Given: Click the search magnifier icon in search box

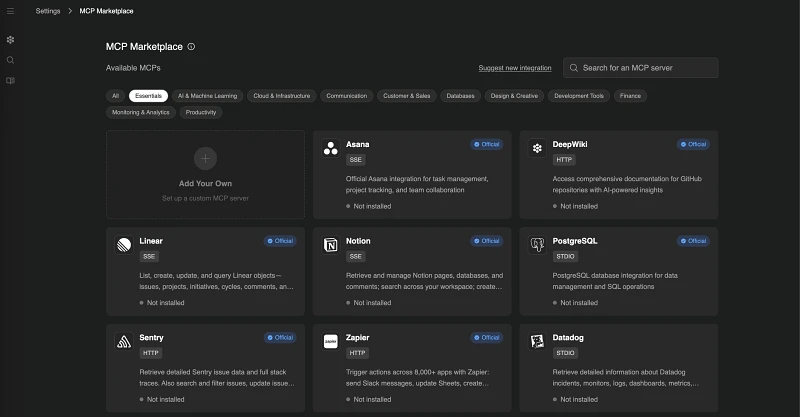Looking at the screenshot, I should [x=574, y=68].
